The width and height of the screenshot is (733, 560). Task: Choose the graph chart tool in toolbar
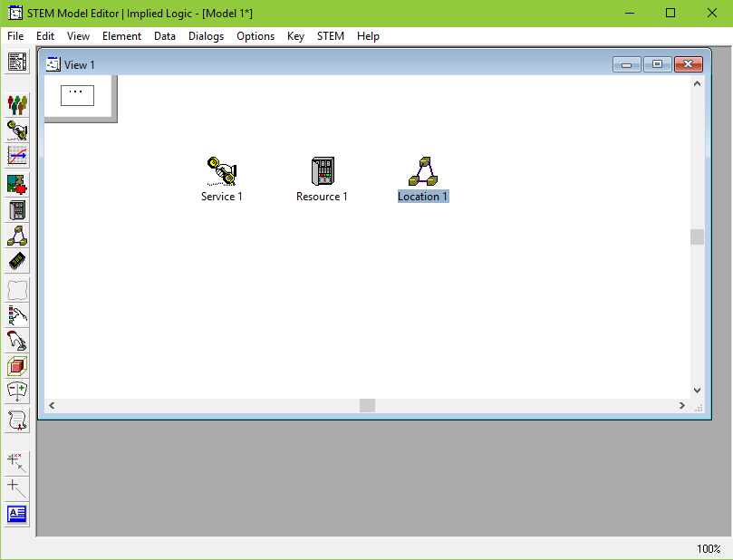[x=17, y=156]
